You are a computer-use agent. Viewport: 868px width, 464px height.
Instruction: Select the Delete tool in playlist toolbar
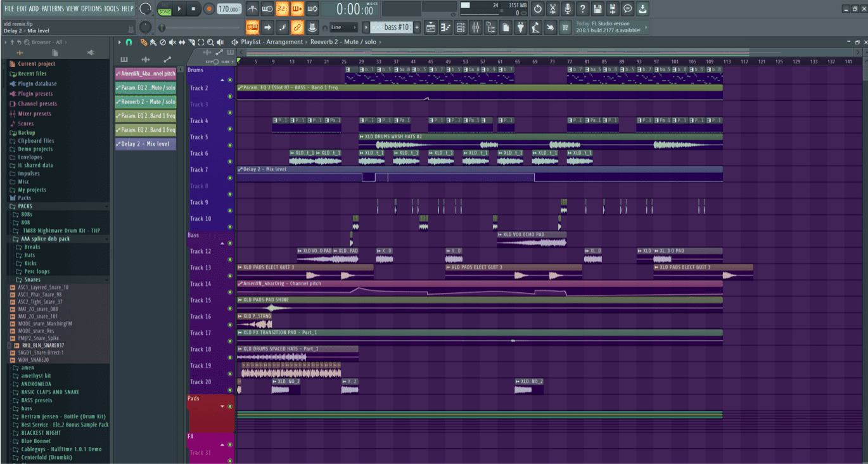(x=163, y=42)
